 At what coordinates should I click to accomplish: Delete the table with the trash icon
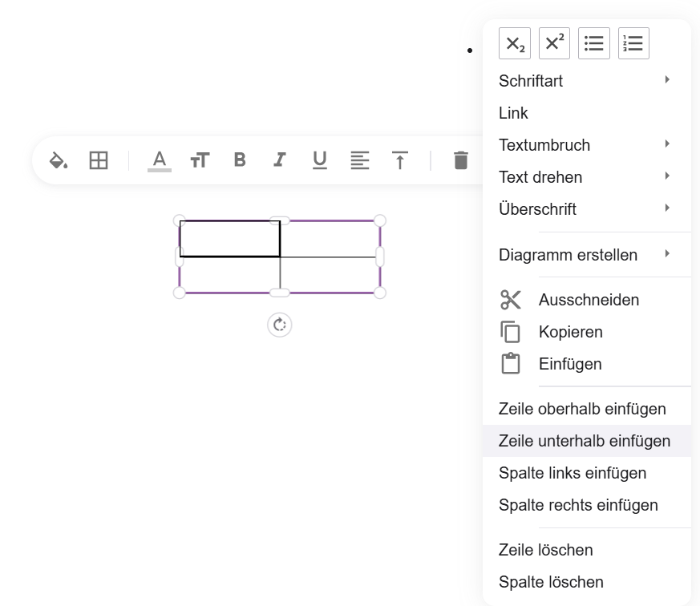pyautogui.click(x=461, y=160)
